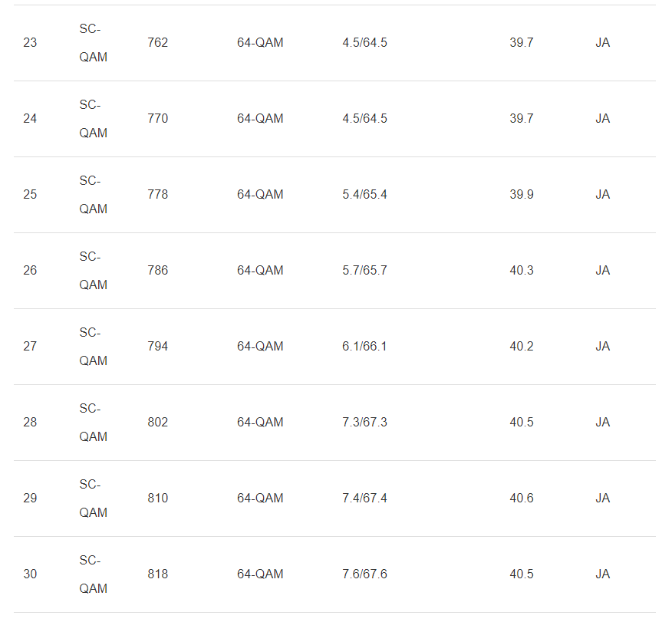Select the 762 frequency cell
Screen dimensions: 672x622
(x=157, y=43)
